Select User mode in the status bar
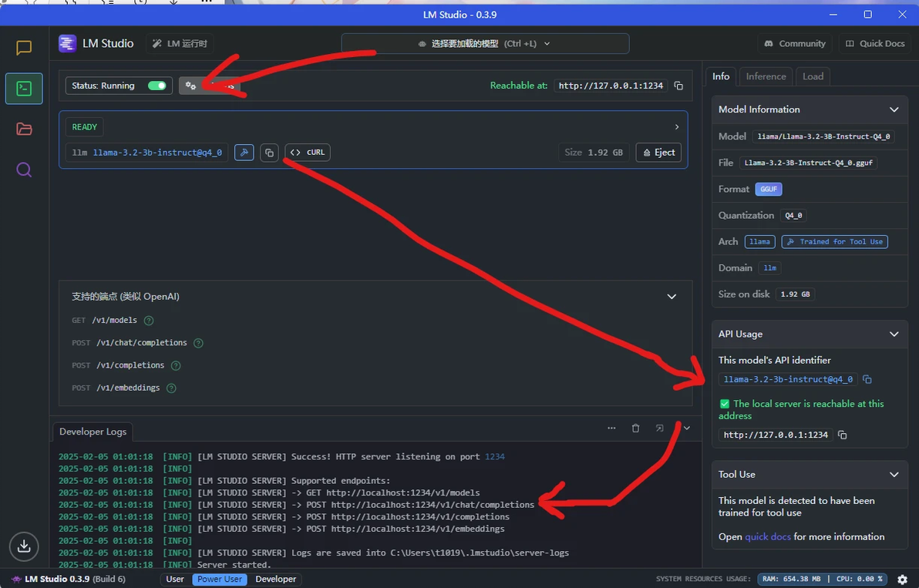The image size is (919, 588). (175, 580)
